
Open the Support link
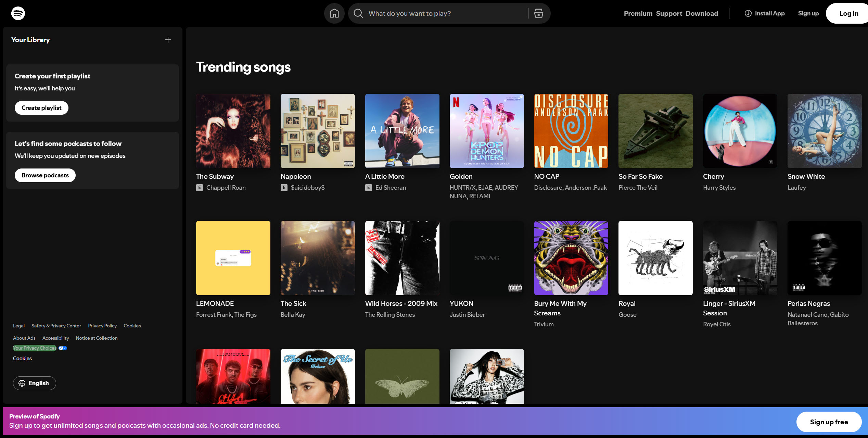pyautogui.click(x=669, y=13)
